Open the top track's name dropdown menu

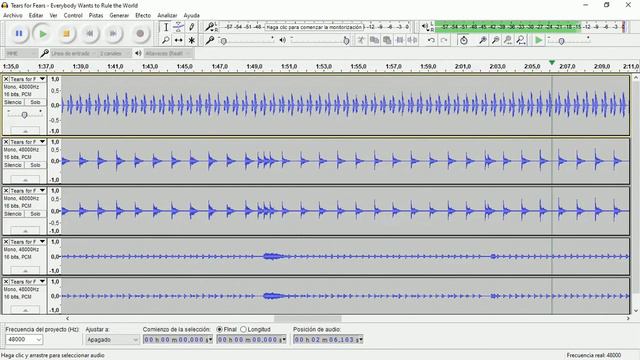coord(42,79)
